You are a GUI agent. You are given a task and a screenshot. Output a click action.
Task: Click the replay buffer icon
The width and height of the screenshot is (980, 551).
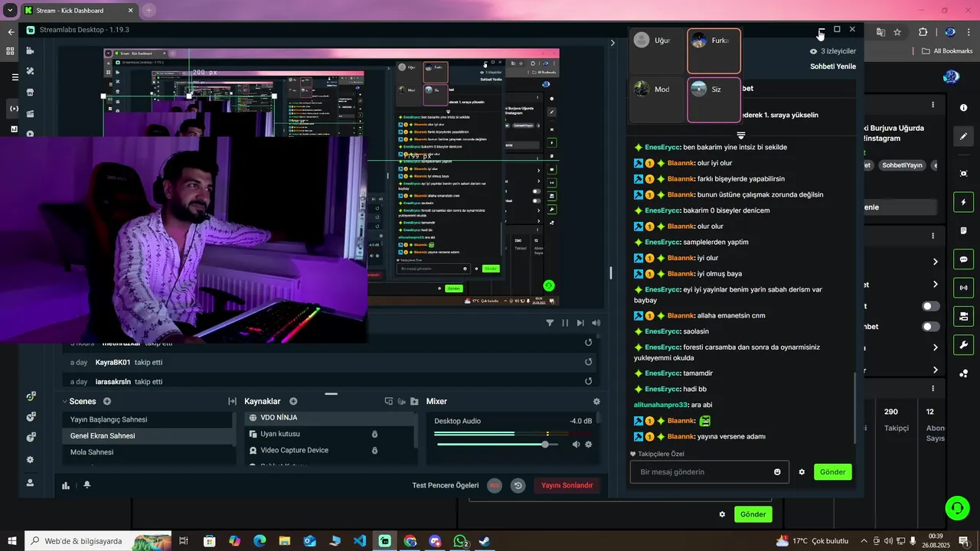point(518,485)
